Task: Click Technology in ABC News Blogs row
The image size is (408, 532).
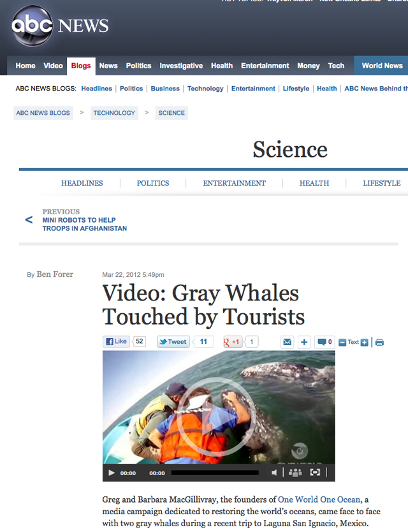Action: pos(205,89)
